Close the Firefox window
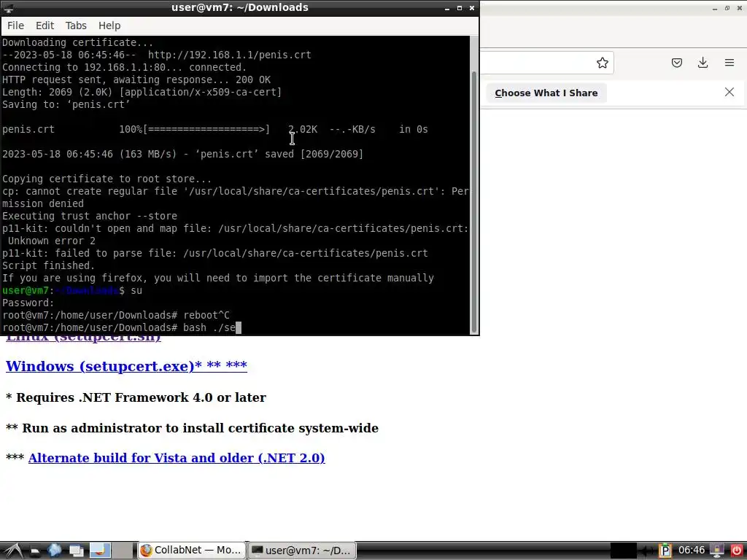The height and width of the screenshot is (560, 747). pos(740,9)
